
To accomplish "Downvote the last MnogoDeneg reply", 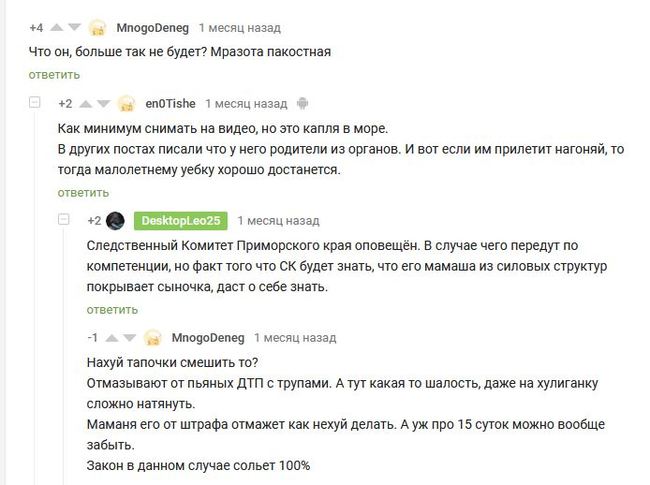I will point(129,338).
